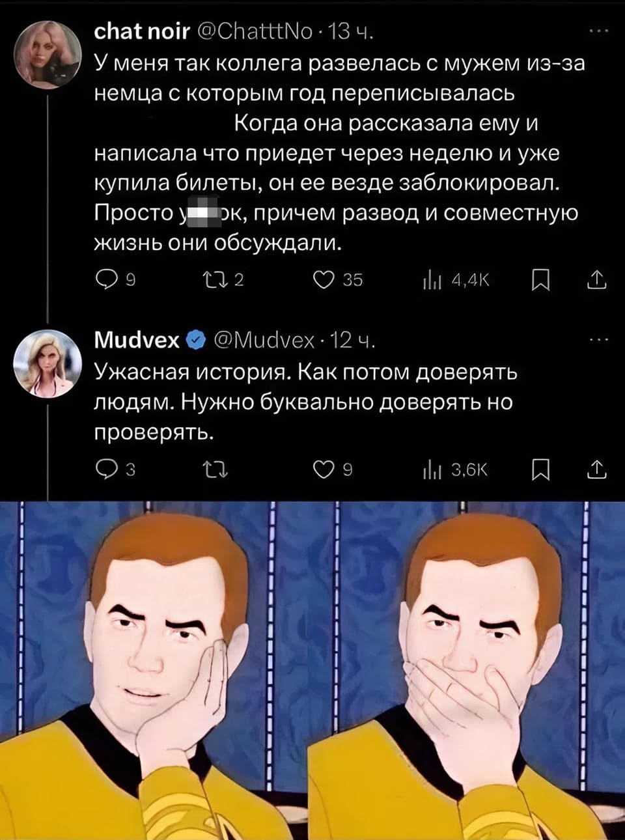
Task: Bookmark Mudvex's reply
Action: coord(540,469)
